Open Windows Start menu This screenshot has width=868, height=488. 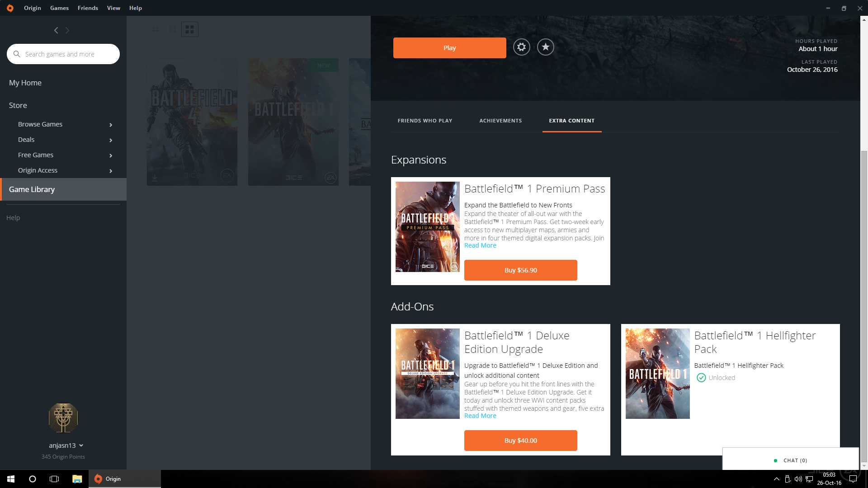click(x=11, y=479)
